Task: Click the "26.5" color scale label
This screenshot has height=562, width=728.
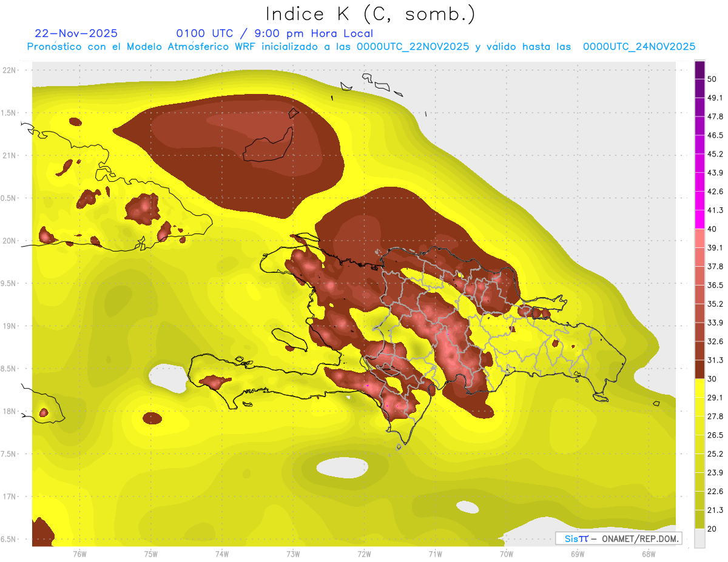Action: [715, 435]
